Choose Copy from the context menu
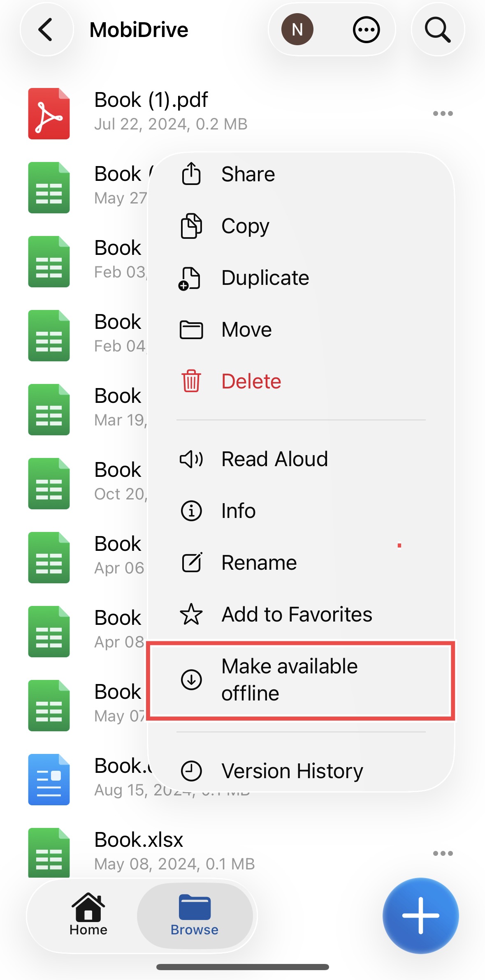The width and height of the screenshot is (485, 980). pos(301,226)
